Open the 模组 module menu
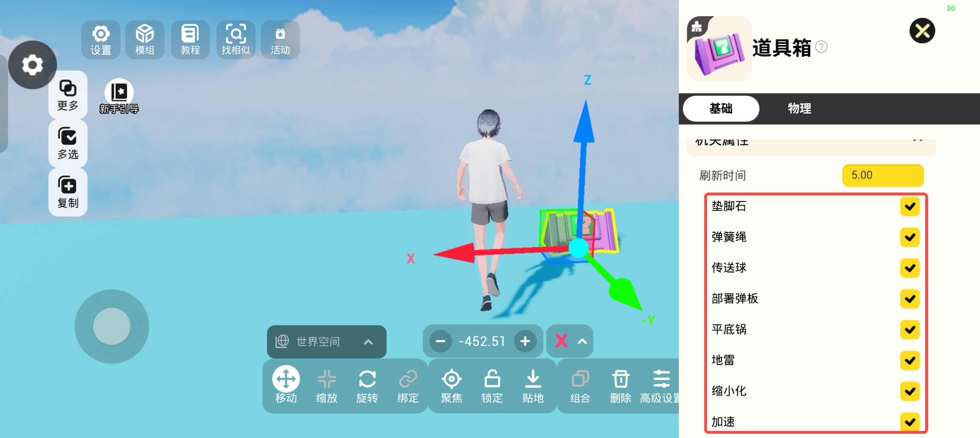Screen dimensions: 980x438 click(145, 40)
